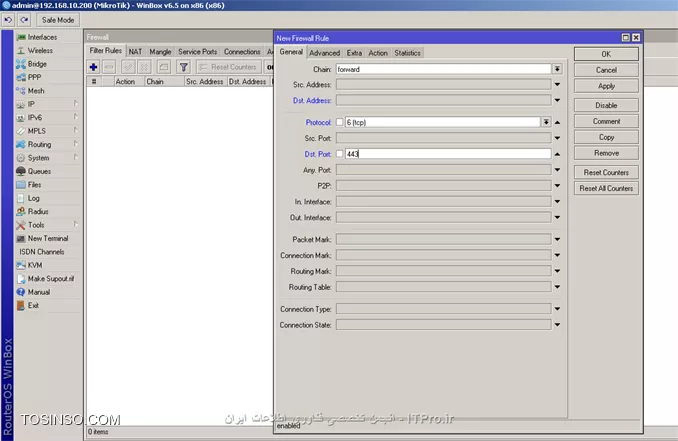Open the Mesh sidebar icon

[21, 91]
